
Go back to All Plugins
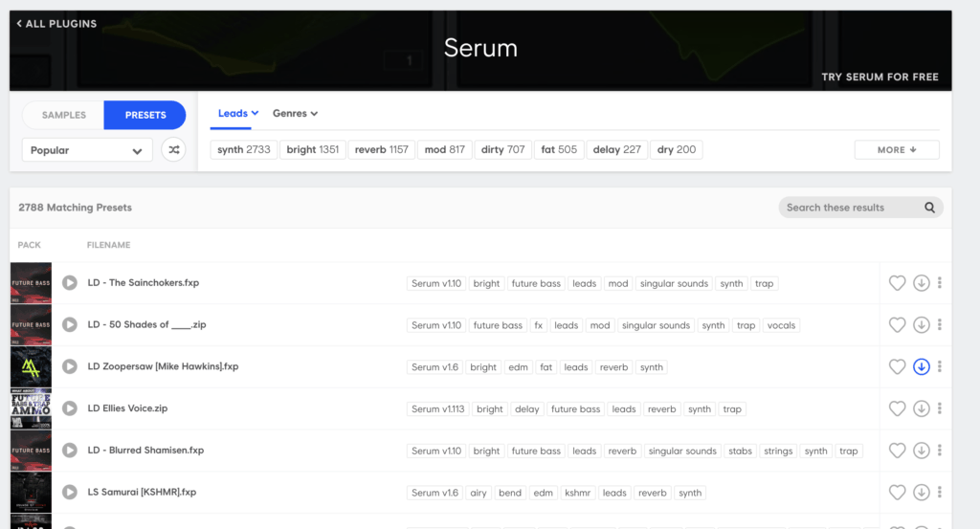point(56,24)
